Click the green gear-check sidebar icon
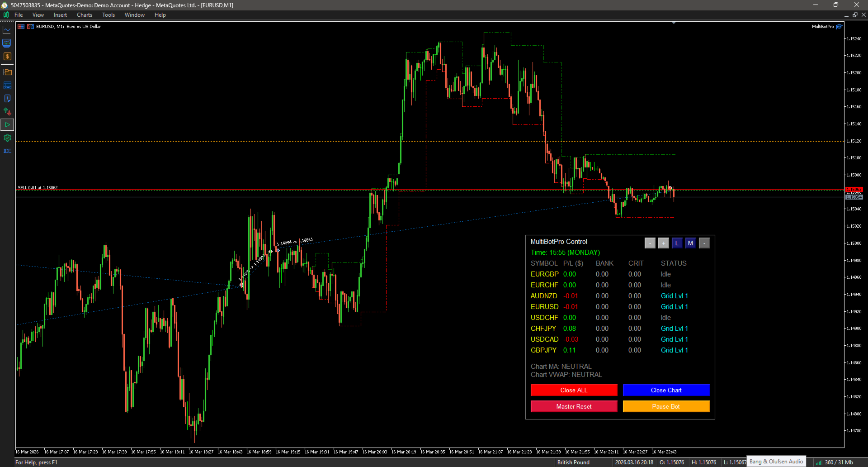The image size is (868, 467). [x=7, y=138]
